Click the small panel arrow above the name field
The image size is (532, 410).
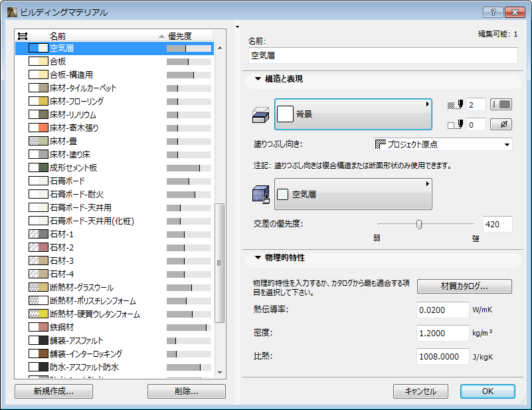tap(238, 27)
